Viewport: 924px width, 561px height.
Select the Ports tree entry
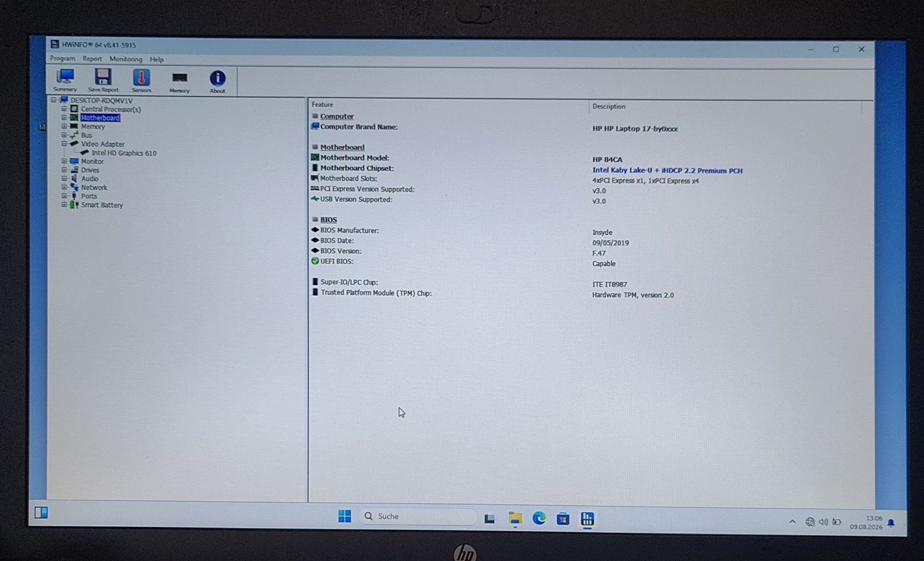89,196
